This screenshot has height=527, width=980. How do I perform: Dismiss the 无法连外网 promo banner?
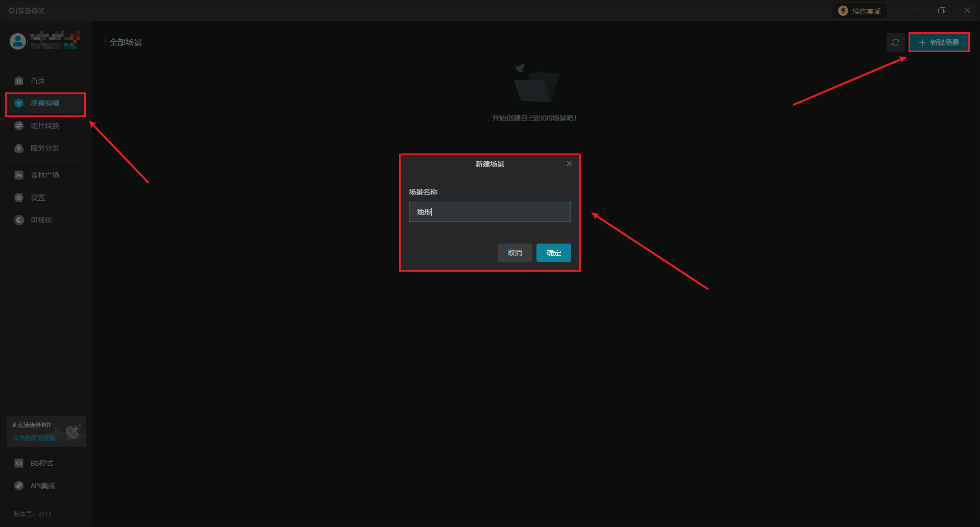(x=80, y=424)
